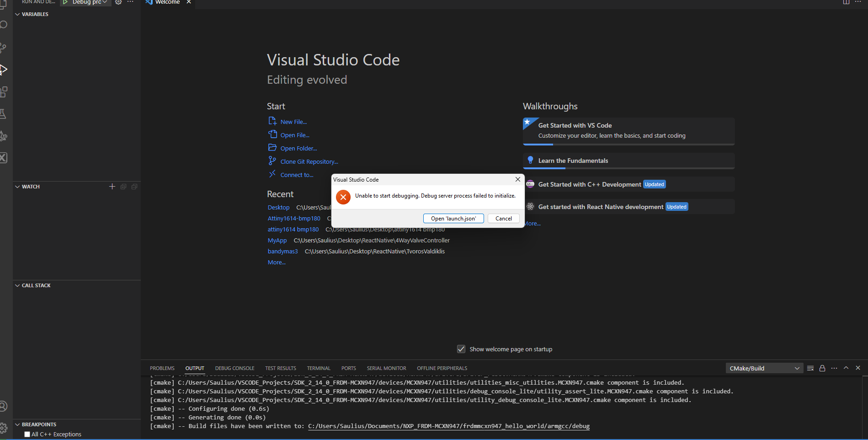Open the CMake/Build output channel dropdown
The width and height of the screenshot is (868, 440).
[x=764, y=368]
